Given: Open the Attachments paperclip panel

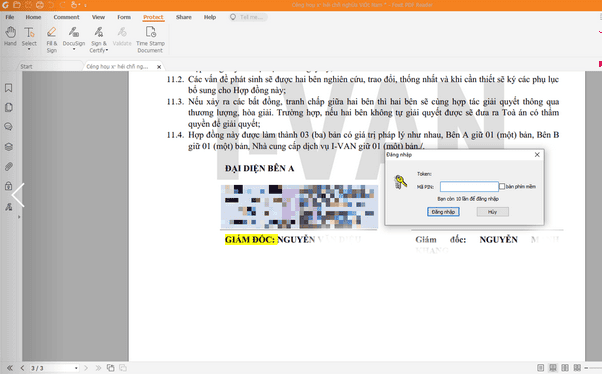Looking at the screenshot, I should tap(8, 167).
